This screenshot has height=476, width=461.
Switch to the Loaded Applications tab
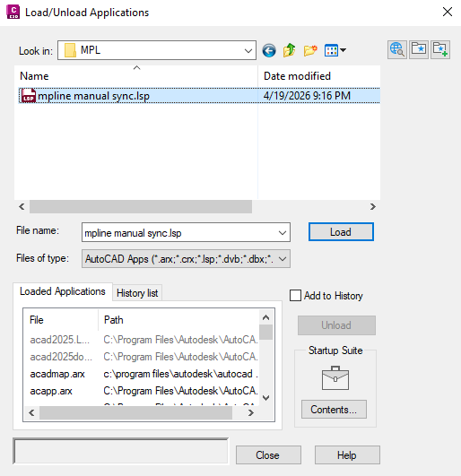(63, 291)
